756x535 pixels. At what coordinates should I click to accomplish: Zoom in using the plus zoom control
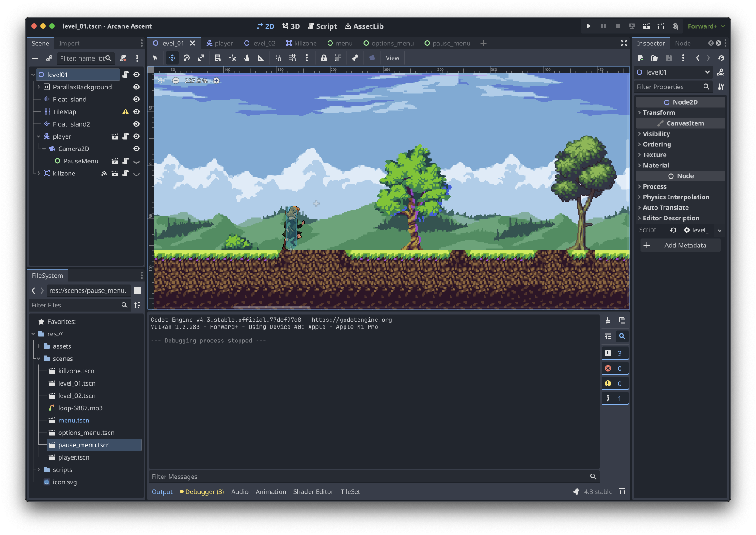pos(217,81)
